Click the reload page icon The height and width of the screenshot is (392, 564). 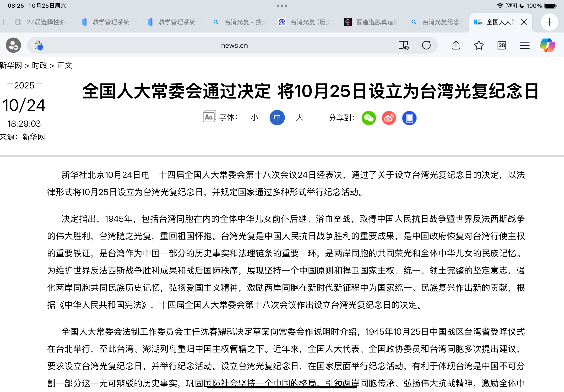point(426,45)
